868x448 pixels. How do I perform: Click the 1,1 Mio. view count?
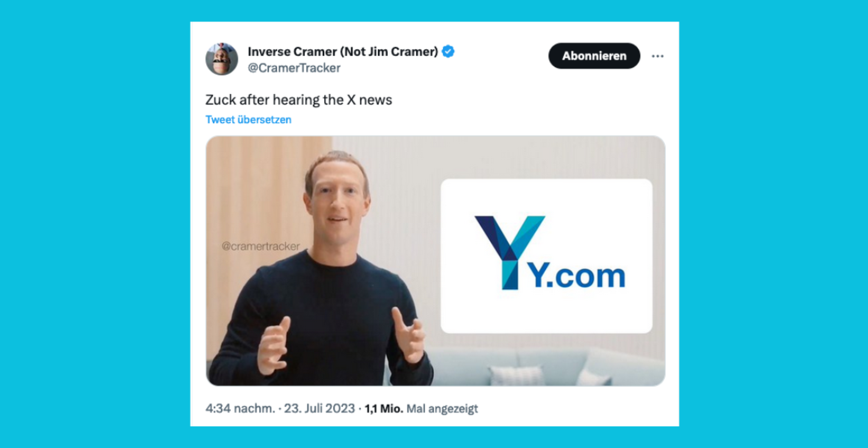[x=384, y=409]
